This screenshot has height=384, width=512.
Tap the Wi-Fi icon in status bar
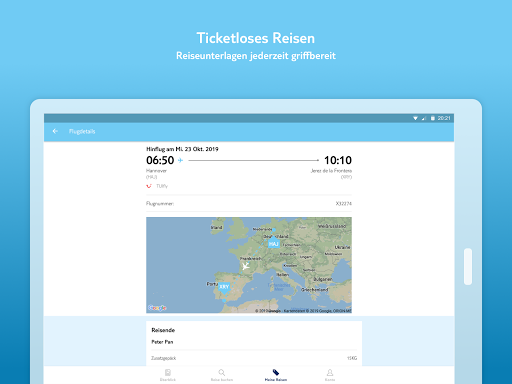coord(415,118)
